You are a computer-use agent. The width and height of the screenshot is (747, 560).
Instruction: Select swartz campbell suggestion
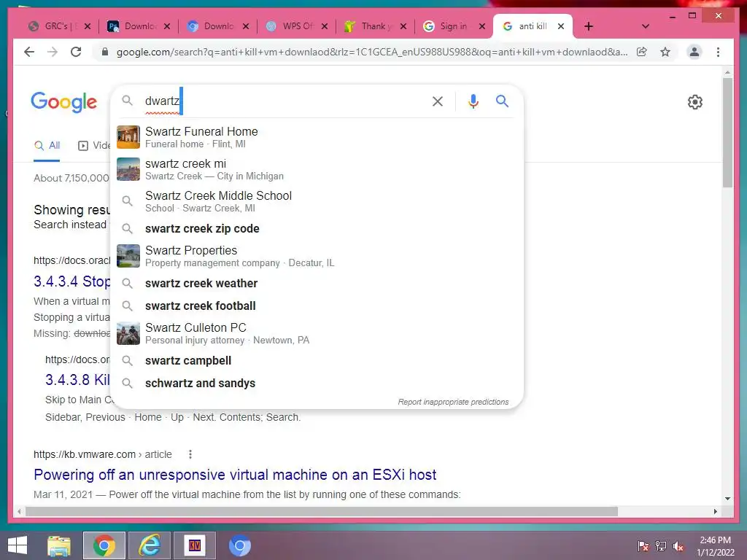pos(317,360)
